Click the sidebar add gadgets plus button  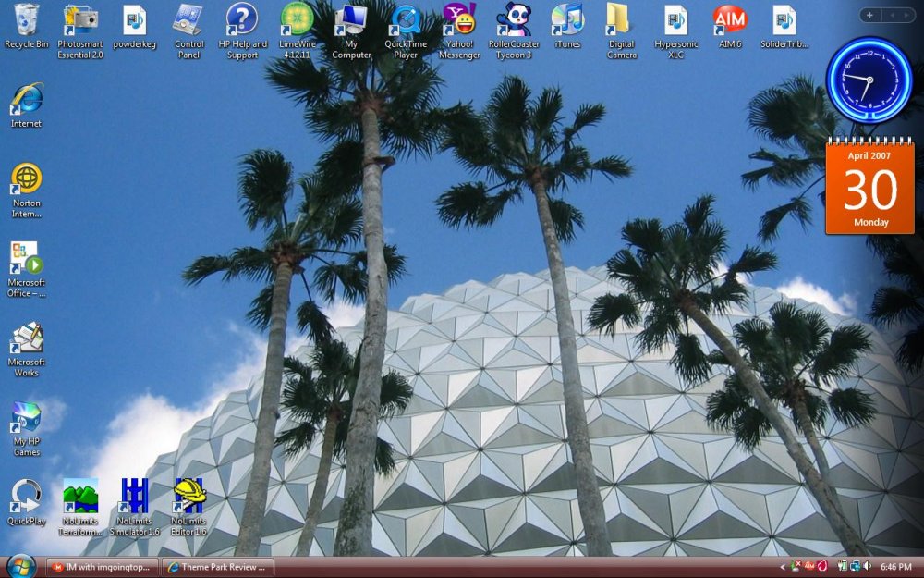869,15
